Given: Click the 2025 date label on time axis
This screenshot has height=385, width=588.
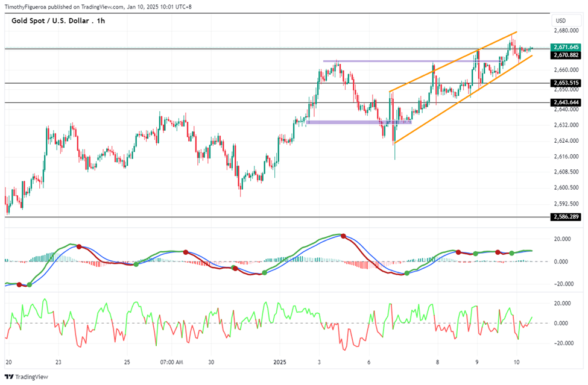Looking at the screenshot, I should coord(280,362).
